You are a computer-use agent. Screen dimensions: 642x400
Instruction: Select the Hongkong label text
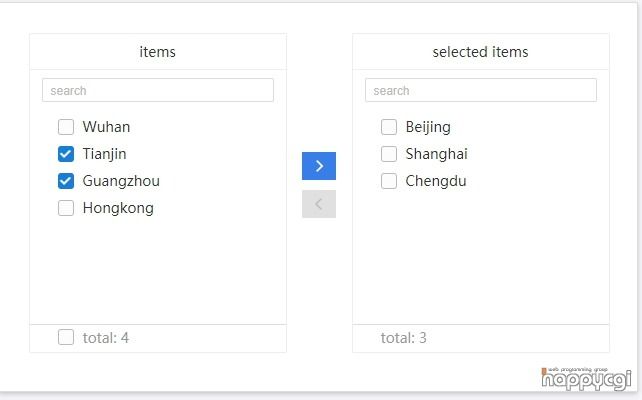point(118,208)
